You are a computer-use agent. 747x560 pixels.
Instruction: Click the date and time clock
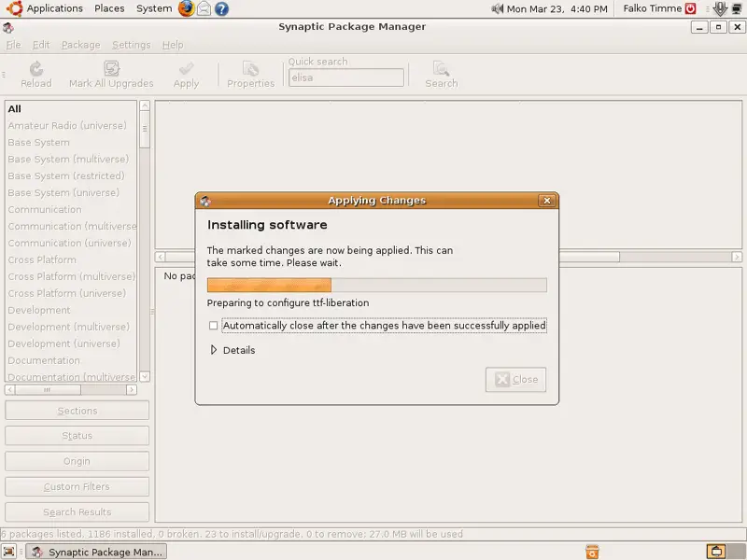click(557, 8)
